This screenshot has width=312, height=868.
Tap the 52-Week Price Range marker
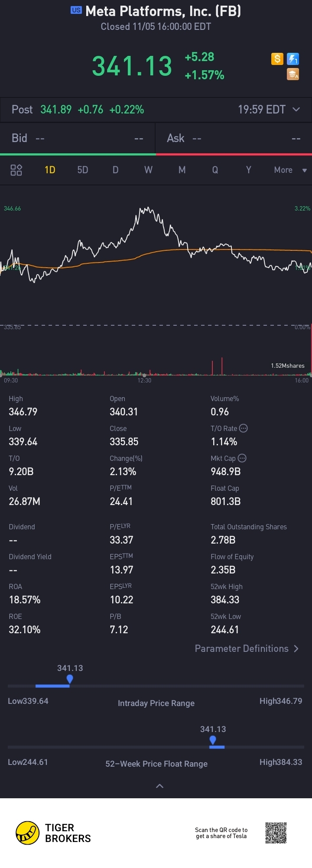(x=213, y=740)
